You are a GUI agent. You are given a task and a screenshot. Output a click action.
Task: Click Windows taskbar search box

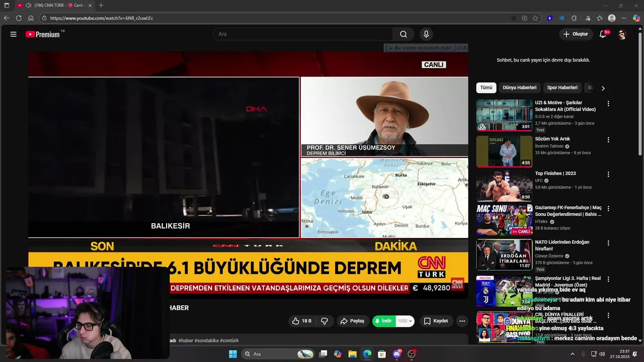pos(279,354)
